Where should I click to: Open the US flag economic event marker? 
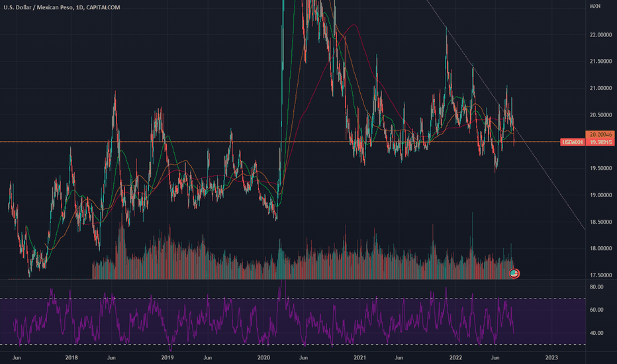click(x=514, y=273)
